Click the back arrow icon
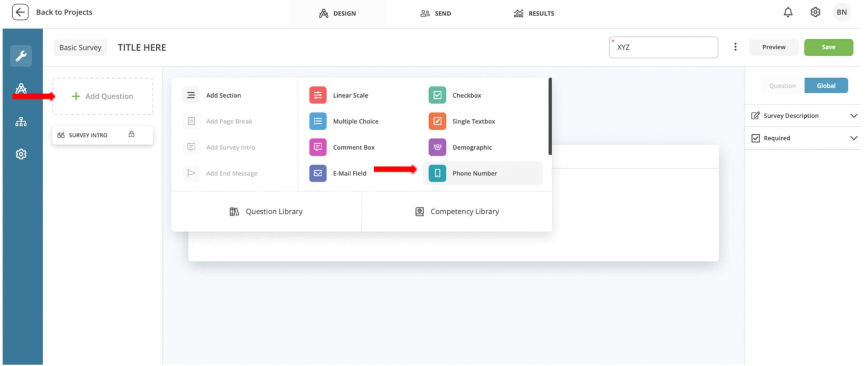 20,12
